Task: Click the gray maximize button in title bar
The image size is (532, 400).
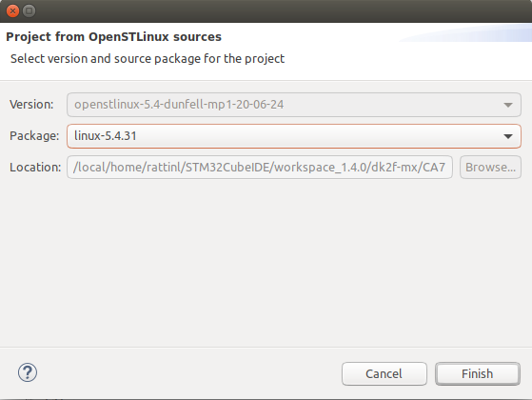Action: pos(30,10)
